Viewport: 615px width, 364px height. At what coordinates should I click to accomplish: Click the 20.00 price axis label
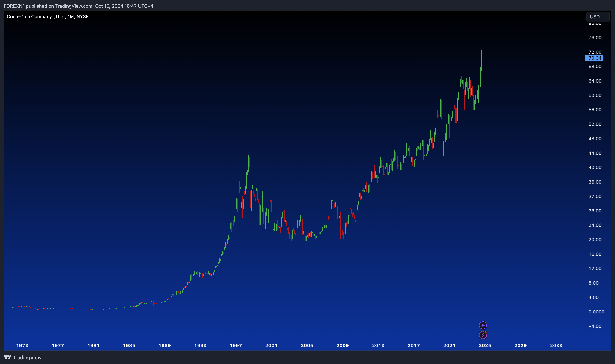tap(595, 239)
